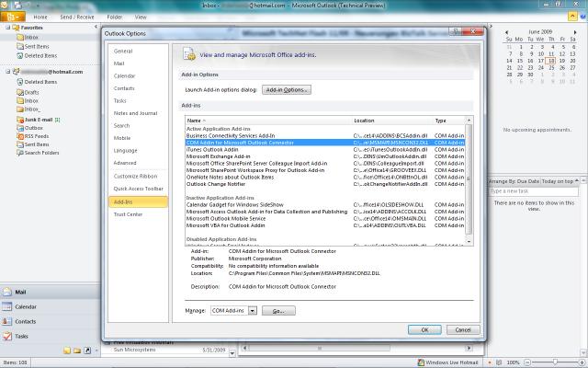Image resolution: width=588 pixels, height=368 pixels.
Task: Click the add-ins header icon in dialog
Action: click(189, 54)
